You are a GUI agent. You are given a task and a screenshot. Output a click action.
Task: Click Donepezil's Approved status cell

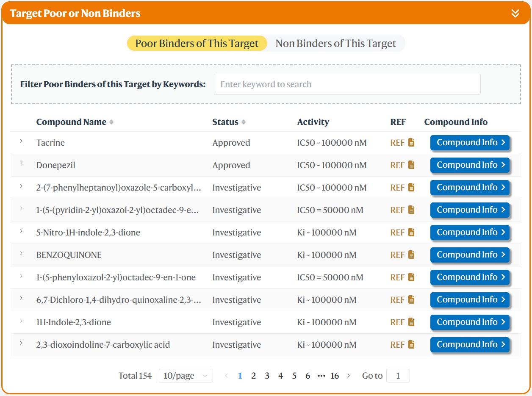(x=231, y=165)
